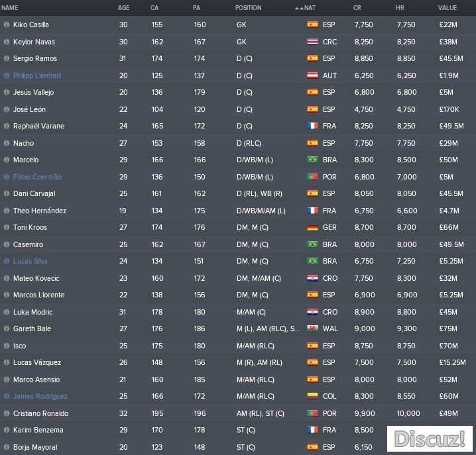Click Gareth Bale's WAL nationality

(330, 329)
